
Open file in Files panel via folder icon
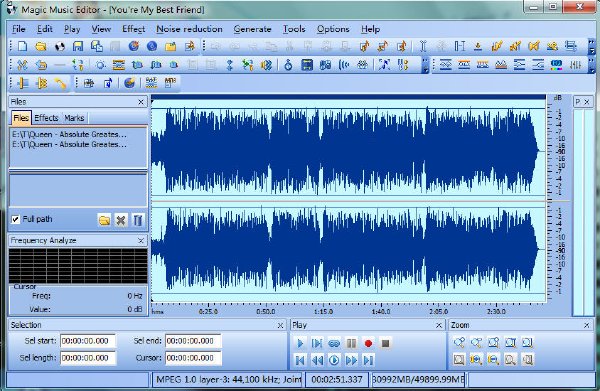coord(104,220)
